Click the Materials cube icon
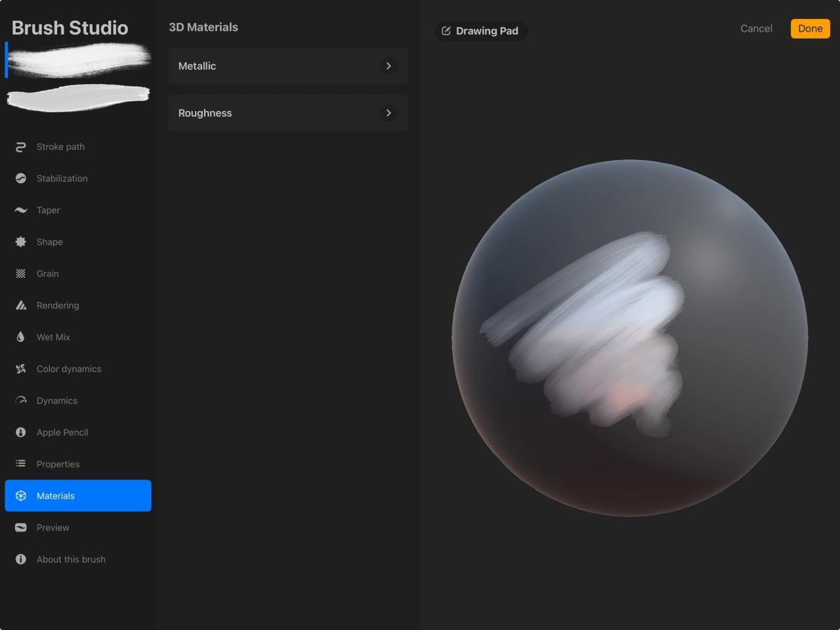This screenshot has width=840, height=630. [x=21, y=495]
